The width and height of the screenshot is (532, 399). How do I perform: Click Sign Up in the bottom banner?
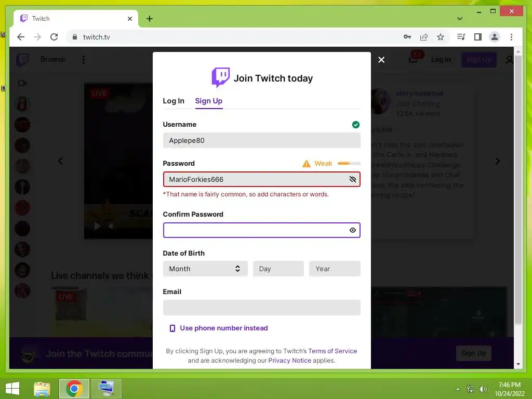[x=474, y=353]
